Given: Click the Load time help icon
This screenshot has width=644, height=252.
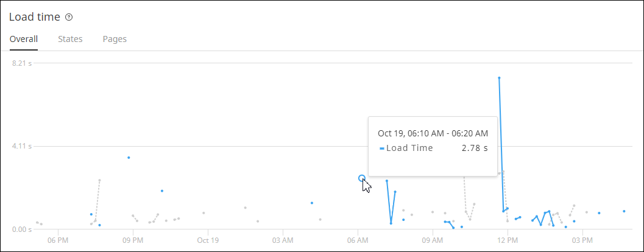Looking at the screenshot, I should 69,17.
